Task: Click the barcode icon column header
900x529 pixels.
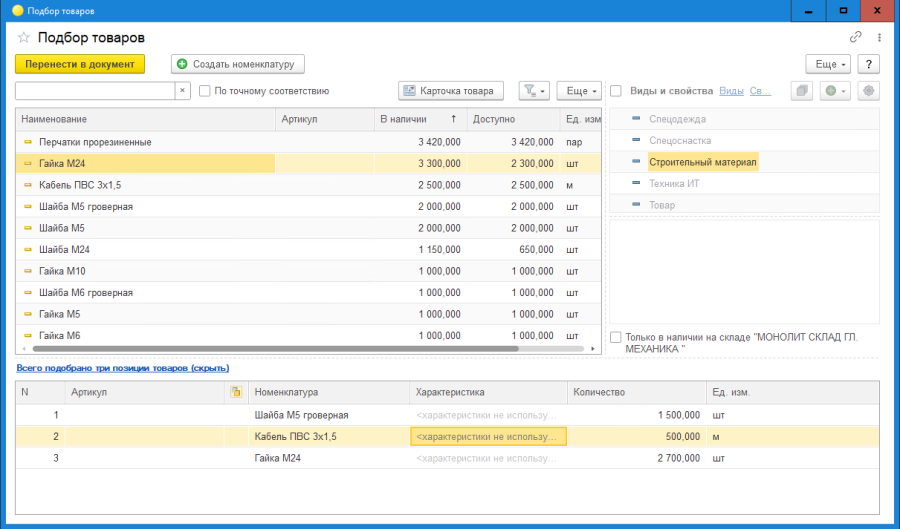Action: point(236,392)
